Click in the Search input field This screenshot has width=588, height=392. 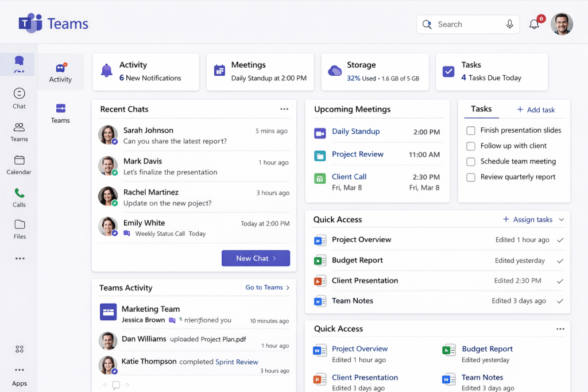click(465, 24)
